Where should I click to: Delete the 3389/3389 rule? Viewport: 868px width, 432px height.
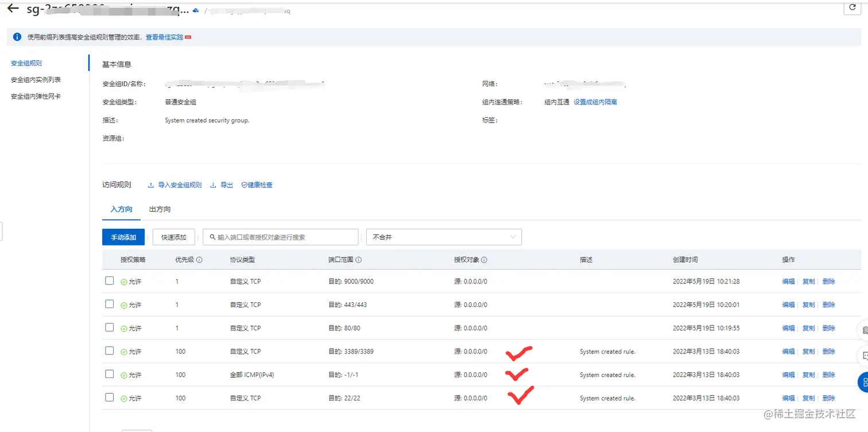click(828, 352)
